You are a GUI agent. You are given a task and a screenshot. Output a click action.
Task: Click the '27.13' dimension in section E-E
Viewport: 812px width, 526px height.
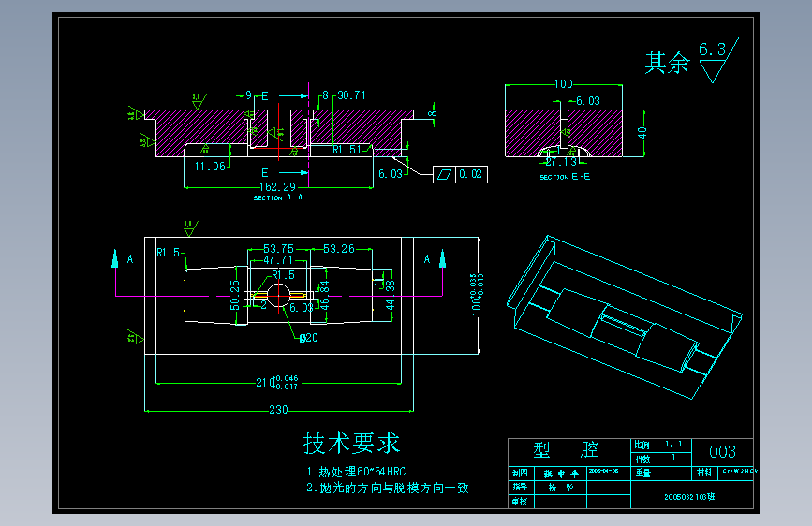pos(561,162)
